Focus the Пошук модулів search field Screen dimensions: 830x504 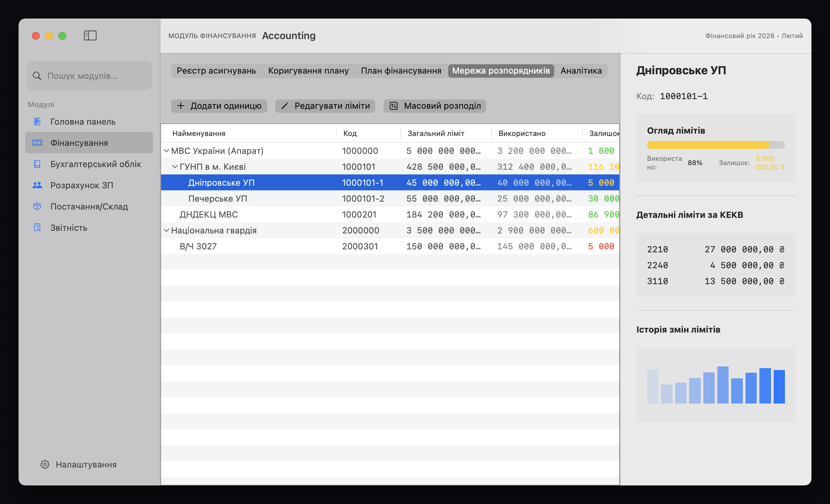pyautogui.click(x=89, y=76)
